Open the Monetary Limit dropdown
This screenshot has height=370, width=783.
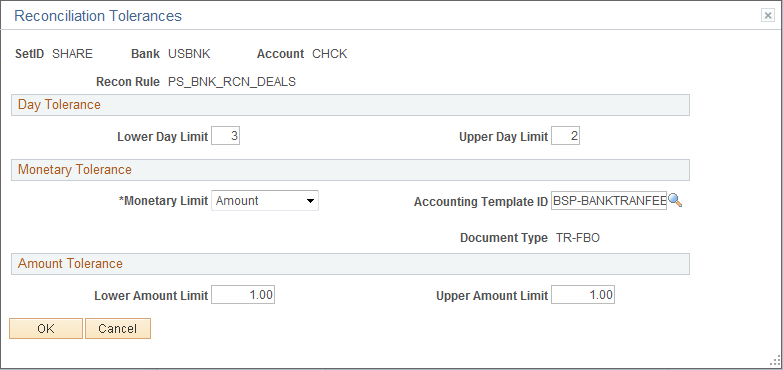coord(265,201)
